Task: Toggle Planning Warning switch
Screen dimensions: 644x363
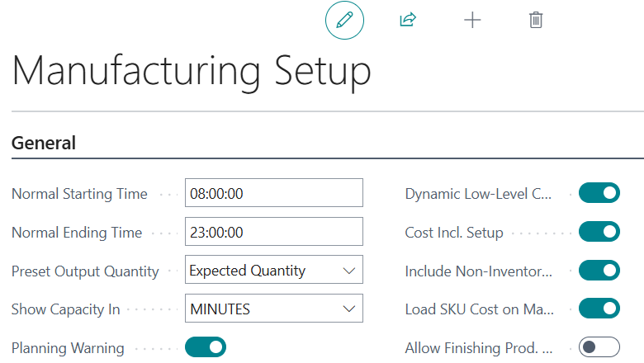Action: pos(205,347)
